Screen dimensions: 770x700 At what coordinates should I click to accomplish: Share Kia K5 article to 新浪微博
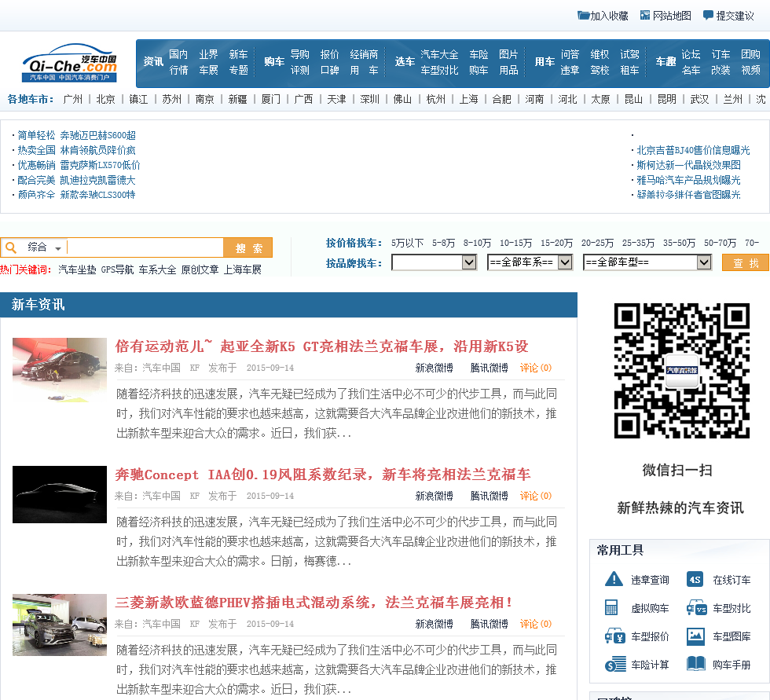[x=434, y=368]
